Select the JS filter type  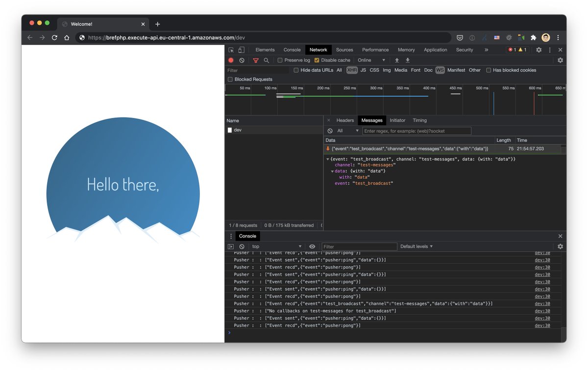[x=363, y=70]
